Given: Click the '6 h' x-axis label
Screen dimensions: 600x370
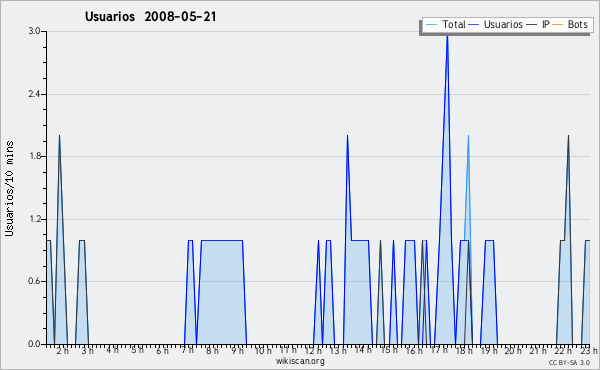Looking at the screenshot, I should 162,350.
